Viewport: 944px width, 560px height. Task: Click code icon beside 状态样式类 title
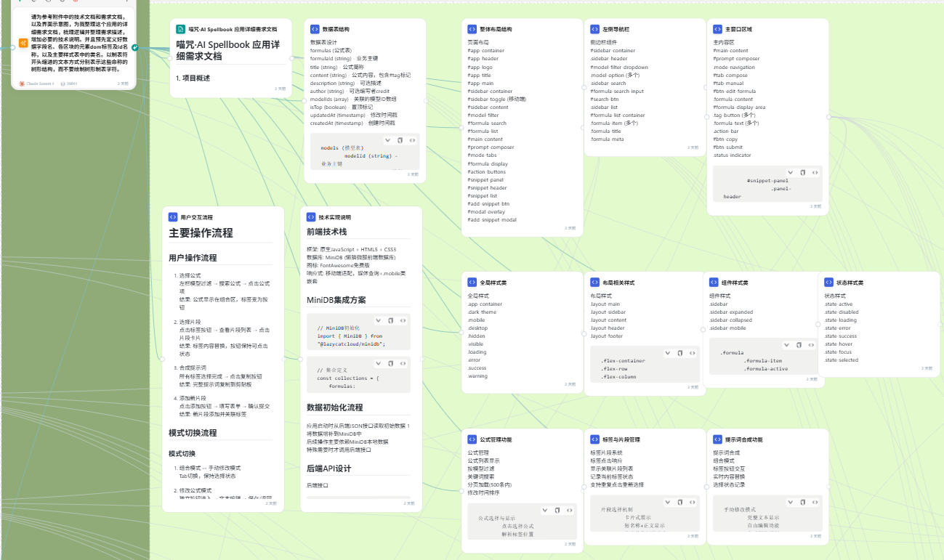828,282
